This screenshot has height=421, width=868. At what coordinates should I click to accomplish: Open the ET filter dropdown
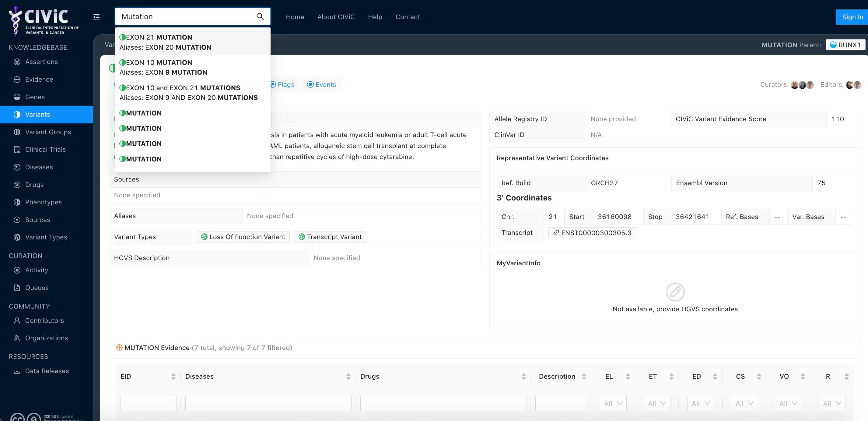[657, 403]
